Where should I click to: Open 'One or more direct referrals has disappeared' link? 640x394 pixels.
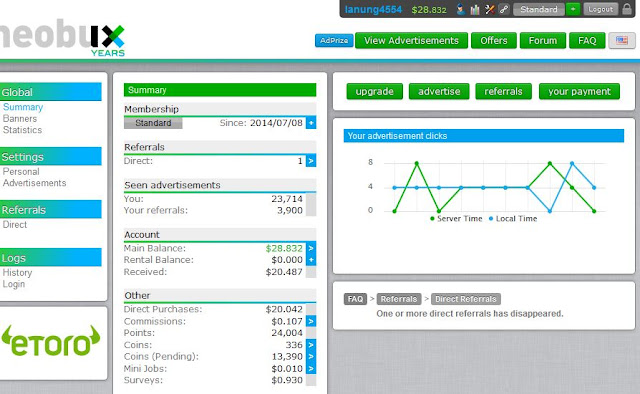tap(470, 314)
